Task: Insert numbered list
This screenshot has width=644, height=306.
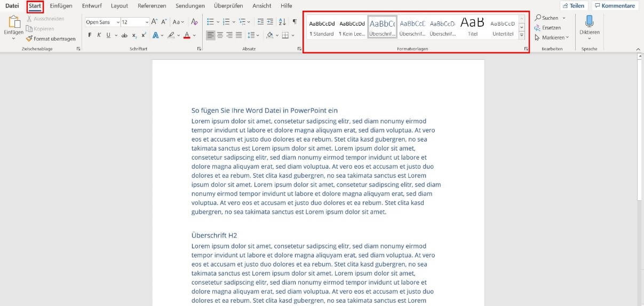Action: coord(226,22)
